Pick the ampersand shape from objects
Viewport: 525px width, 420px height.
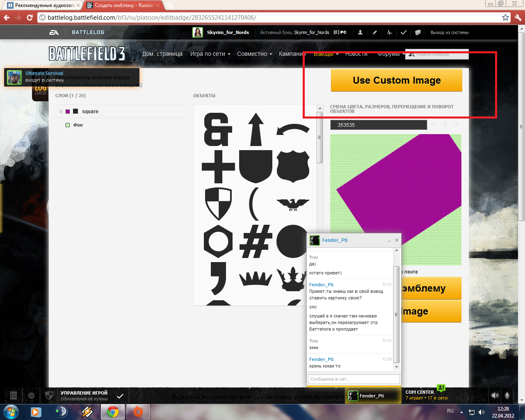click(x=218, y=130)
